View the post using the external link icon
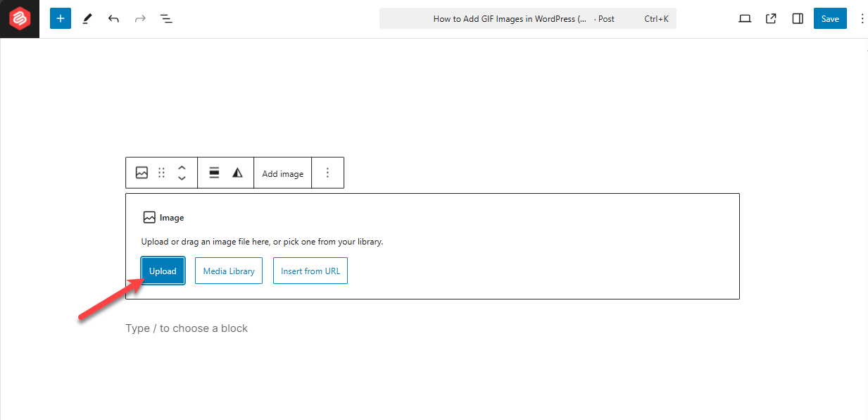 click(771, 18)
